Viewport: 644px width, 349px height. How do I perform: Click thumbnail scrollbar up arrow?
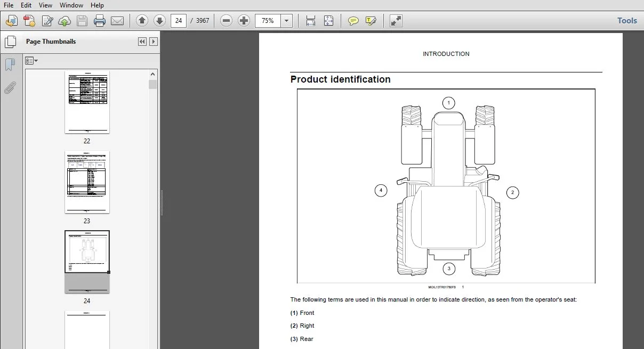(x=153, y=75)
